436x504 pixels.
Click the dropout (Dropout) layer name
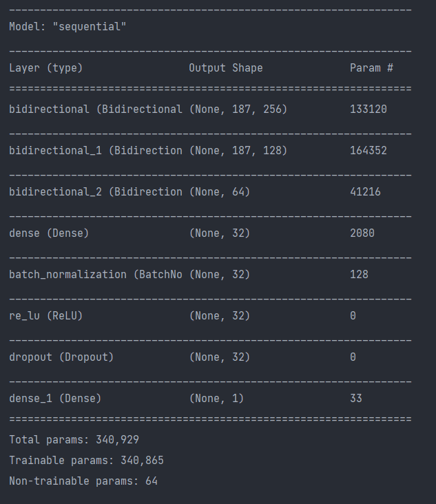61,357
